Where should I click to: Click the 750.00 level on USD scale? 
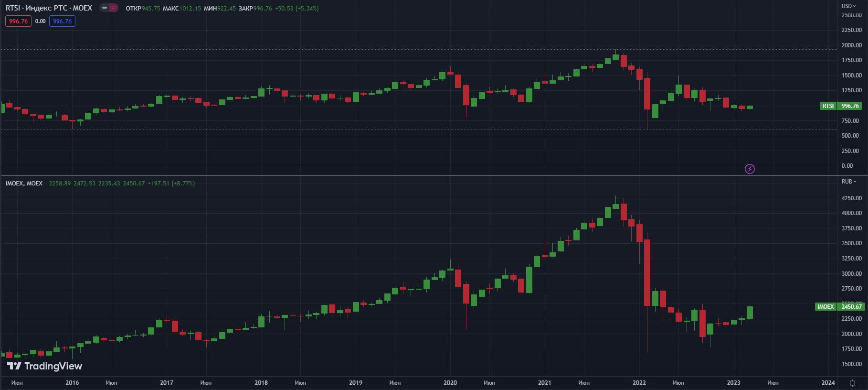click(850, 121)
